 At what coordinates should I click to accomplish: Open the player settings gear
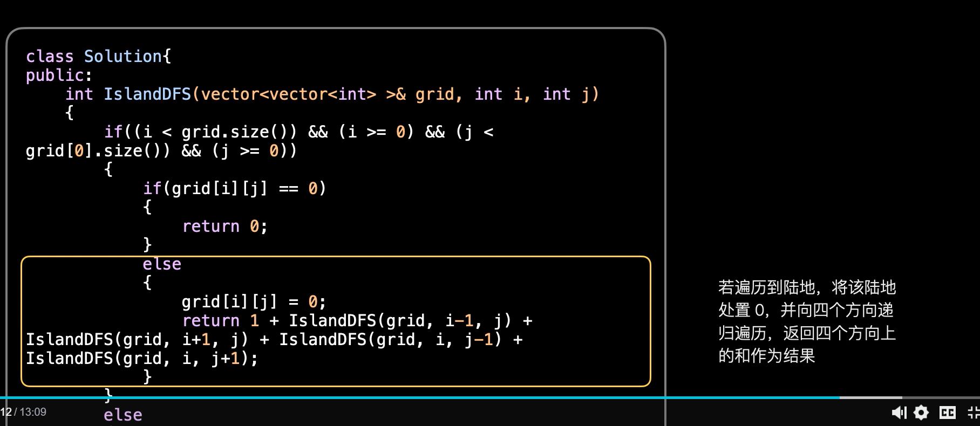pos(921,413)
